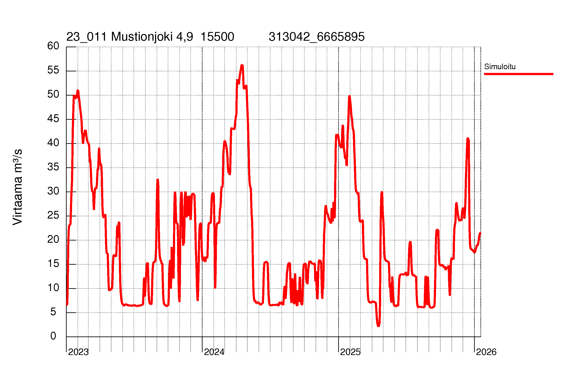Click the number 15500 in the title

pyautogui.click(x=217, y=37)
